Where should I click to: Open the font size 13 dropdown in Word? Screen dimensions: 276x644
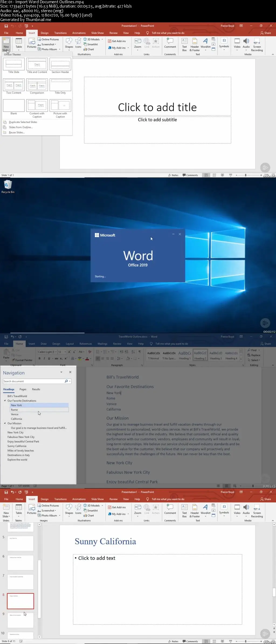(x=65, y=352)
